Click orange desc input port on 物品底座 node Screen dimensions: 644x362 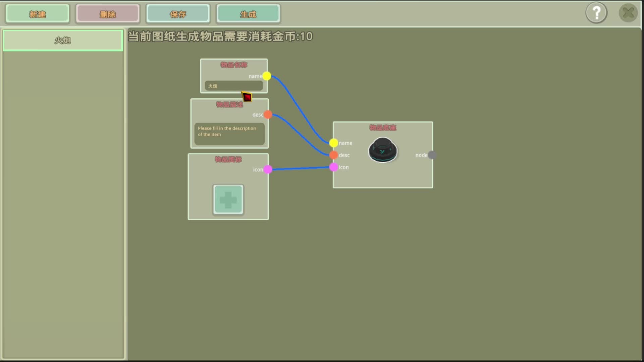(333, 155)
